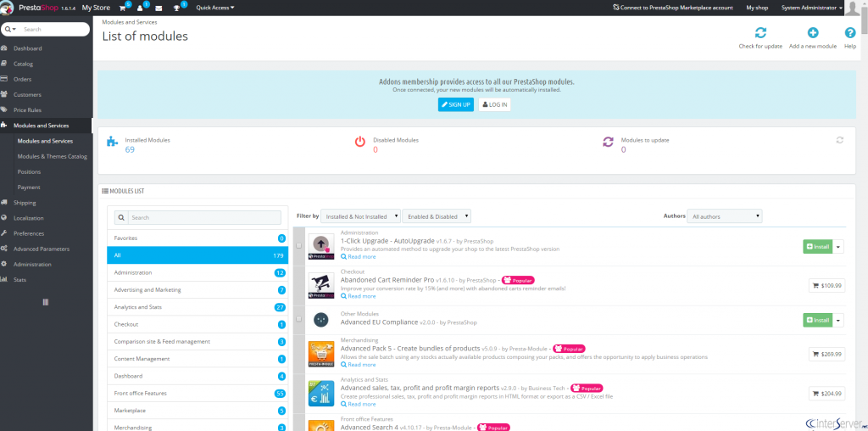This screenshot has width=868, height=431.
Task: Click the modules list search field
Action: 205,218
